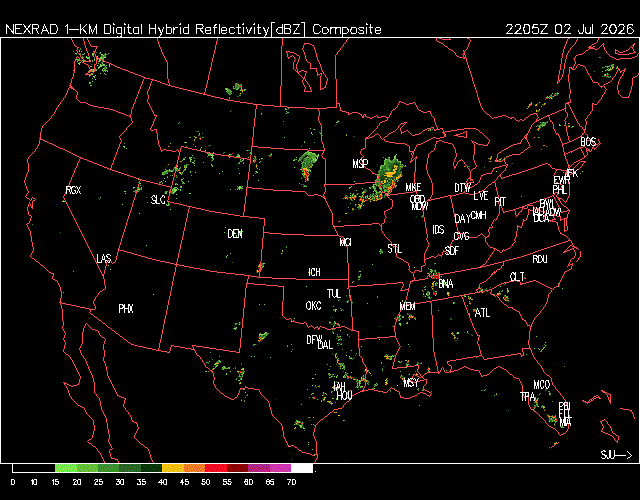This screenshot has width=640, height=500.
Task: Click the CVG airport label
Action: [x=462, y=236]
